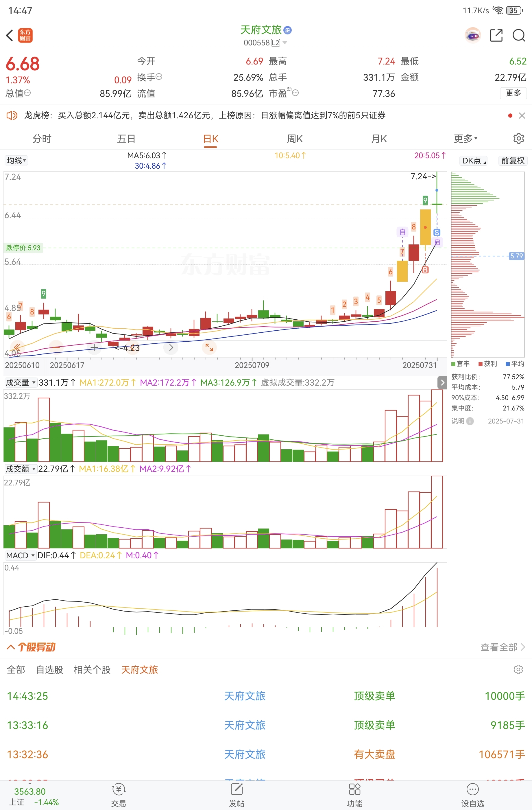The image size is (532, 810).
Task: Tap the B buy marker on chart
Action: tap(425, 270)
